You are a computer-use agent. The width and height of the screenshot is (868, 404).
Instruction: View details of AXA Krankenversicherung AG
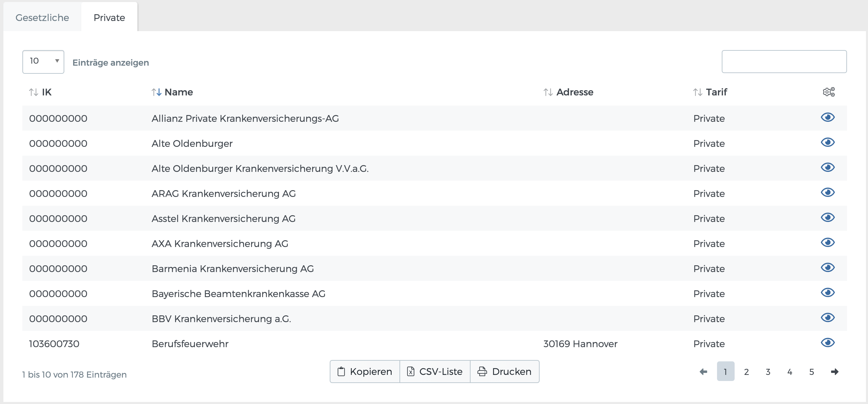point(828,242)
